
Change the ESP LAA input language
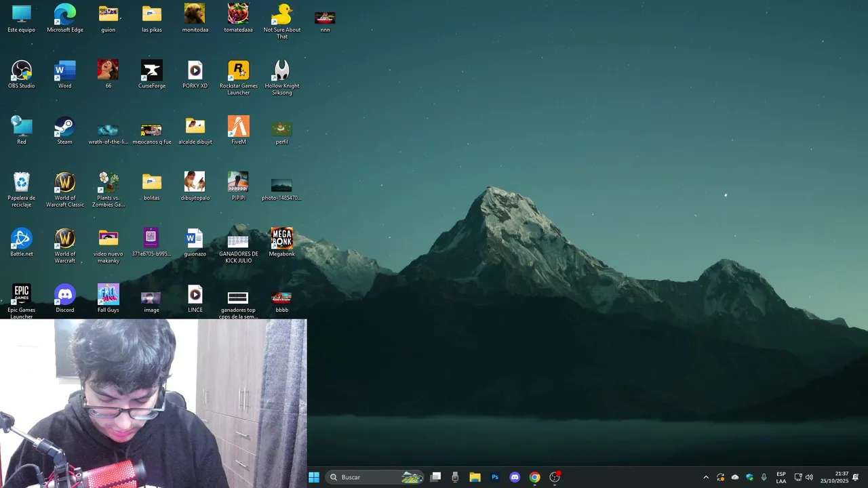pos(781,477)
